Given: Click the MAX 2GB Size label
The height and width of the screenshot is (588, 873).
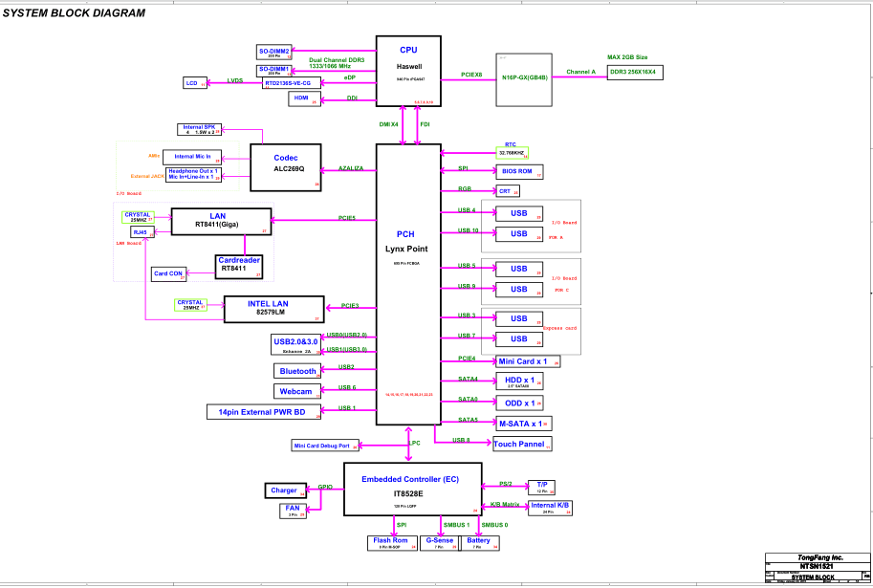Looking at the screenshot, I should (627, 56).
